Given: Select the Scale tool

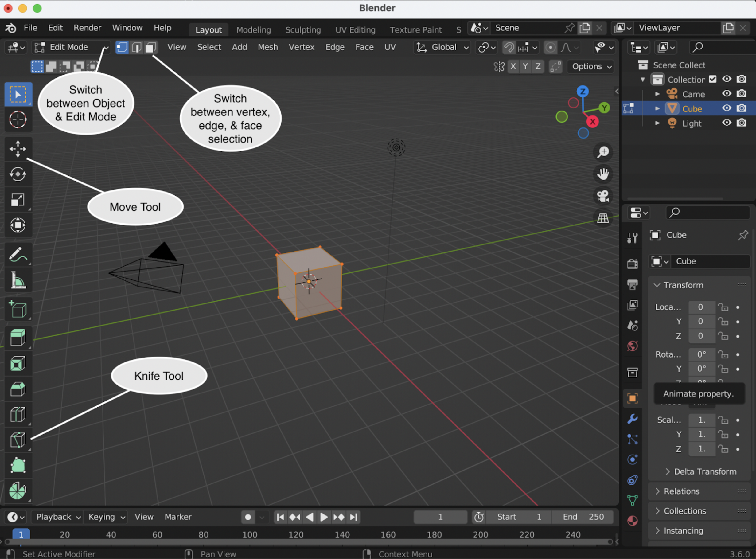Looking at the screenshot, I should [x=18, y=200].
